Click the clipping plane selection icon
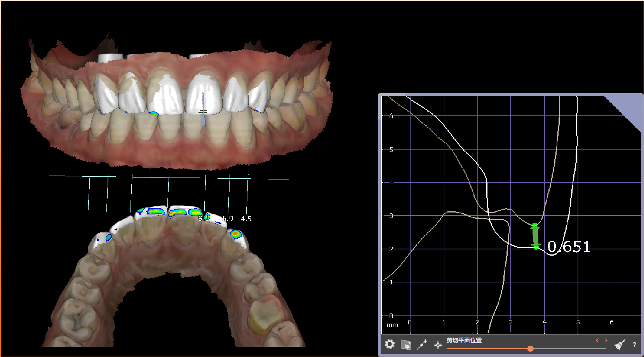 (406, 345)
